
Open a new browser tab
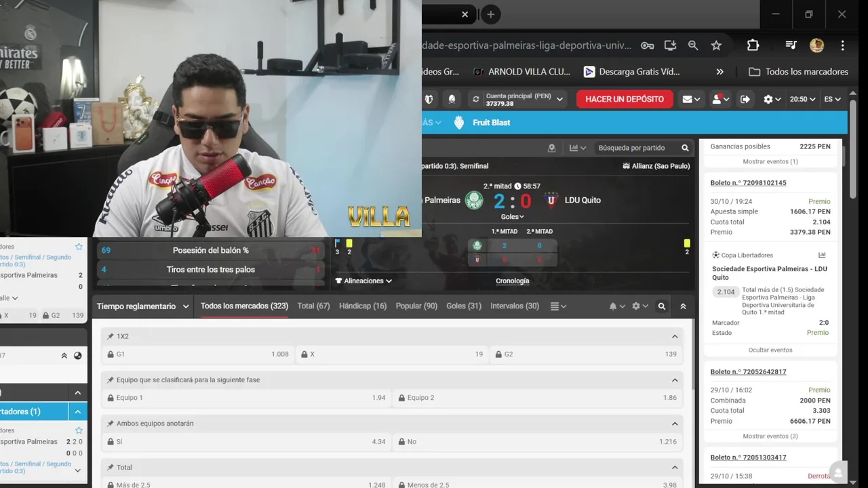[x=490, y=14]
